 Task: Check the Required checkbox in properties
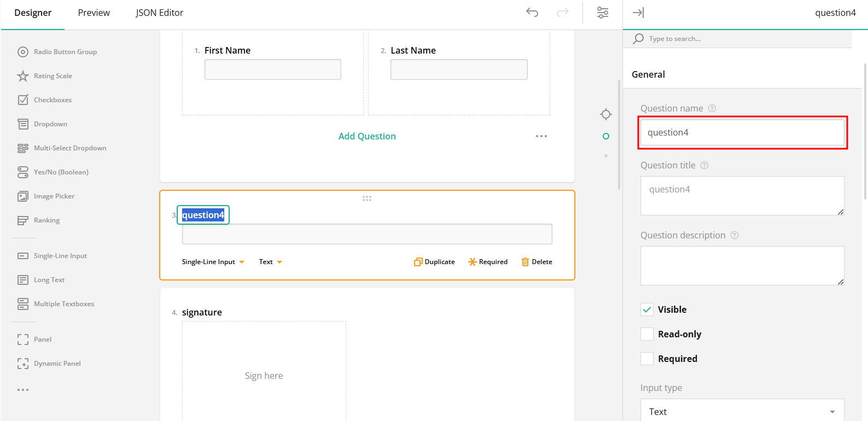pos(647,359)
